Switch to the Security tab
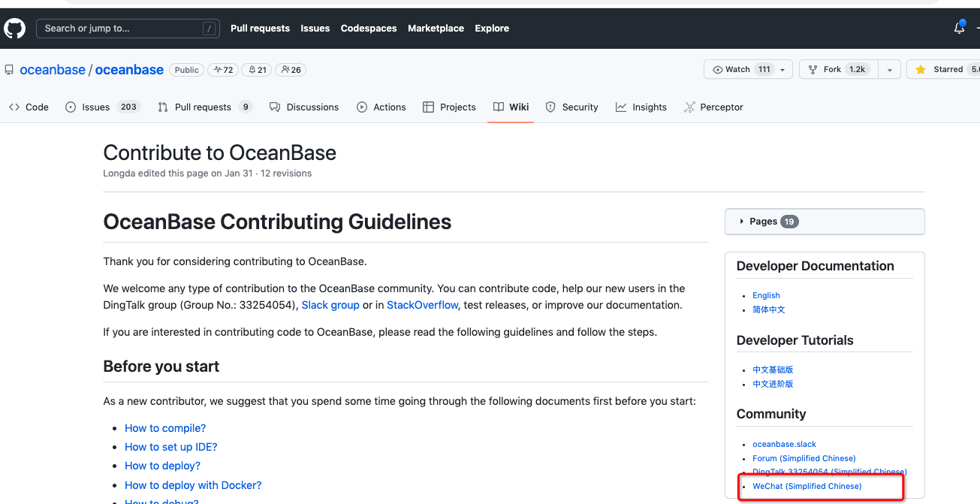The height and width of the screenshot is (504, 980). click(x=572, y=107)
